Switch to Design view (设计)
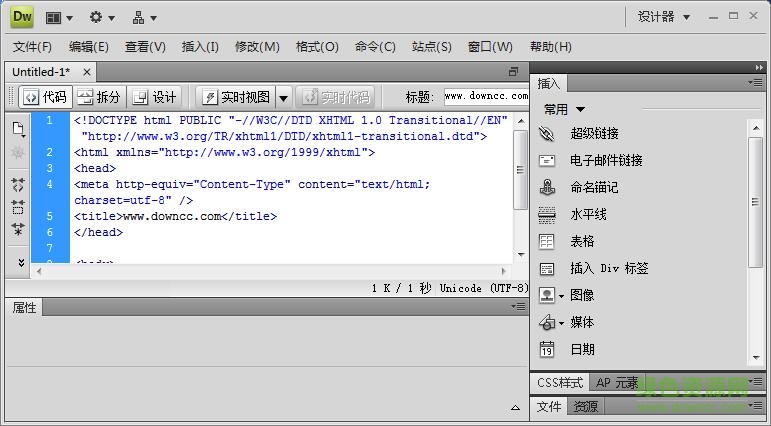 click(x=155, y=97)
